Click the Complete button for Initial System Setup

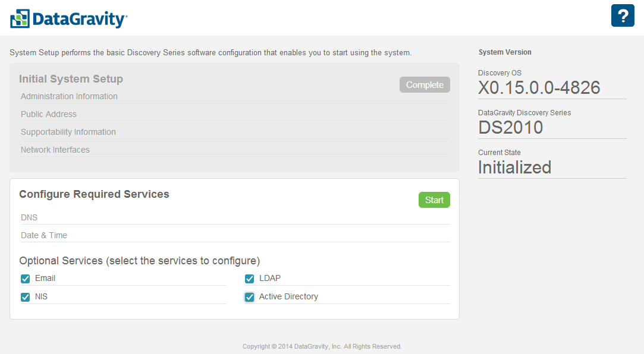click(425, 84)
